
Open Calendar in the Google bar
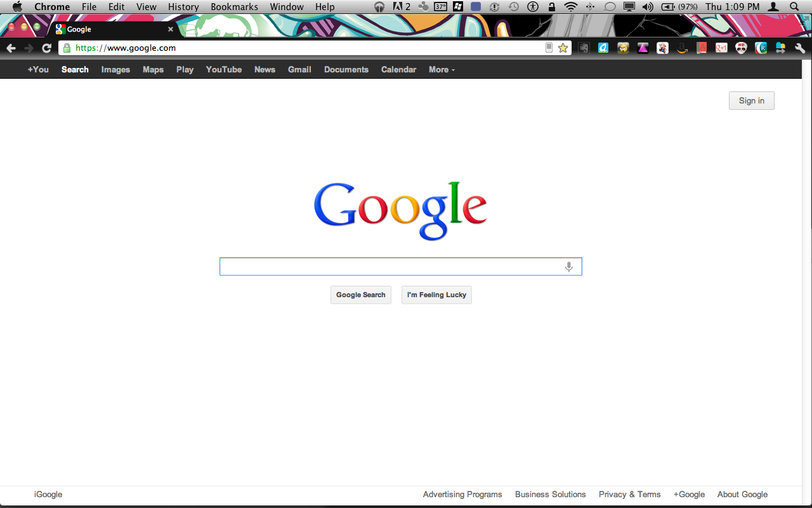(398, 70)
